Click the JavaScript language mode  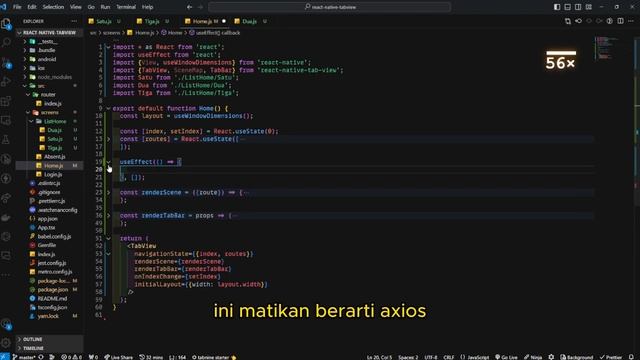(x=475, y=357)
